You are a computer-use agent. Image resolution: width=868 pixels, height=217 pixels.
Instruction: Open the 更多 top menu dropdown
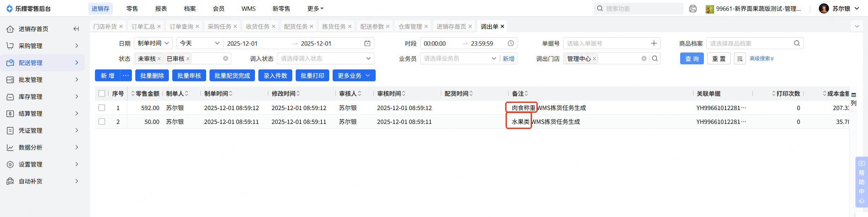pyautogui.click(x=315, y=8)
